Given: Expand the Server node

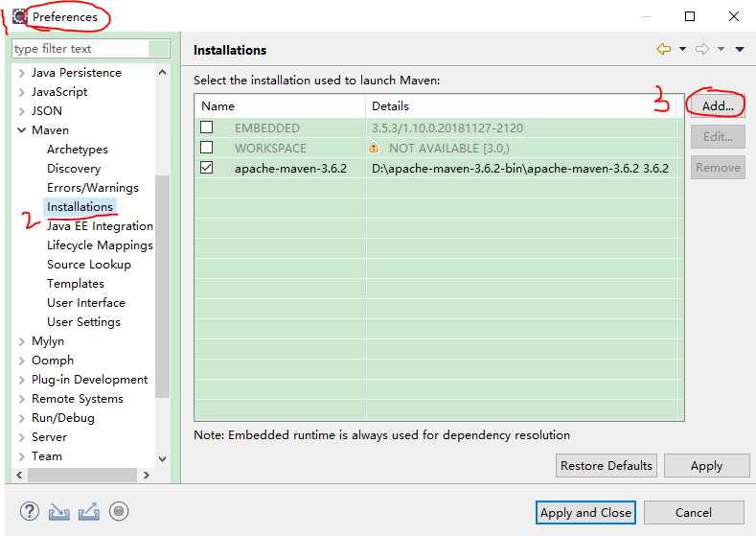Looking at the screenshot, I should click(22, 437).
